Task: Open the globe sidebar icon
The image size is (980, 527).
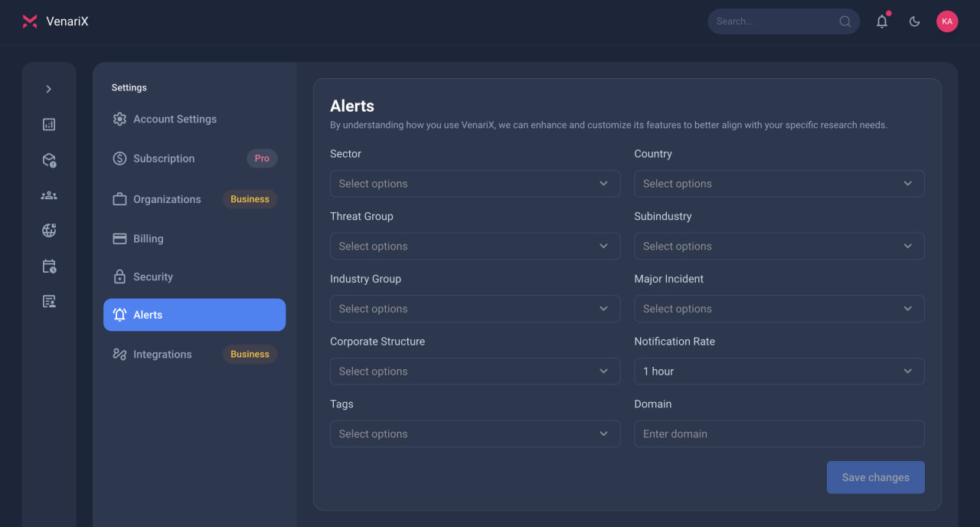Action: (49, 231)
